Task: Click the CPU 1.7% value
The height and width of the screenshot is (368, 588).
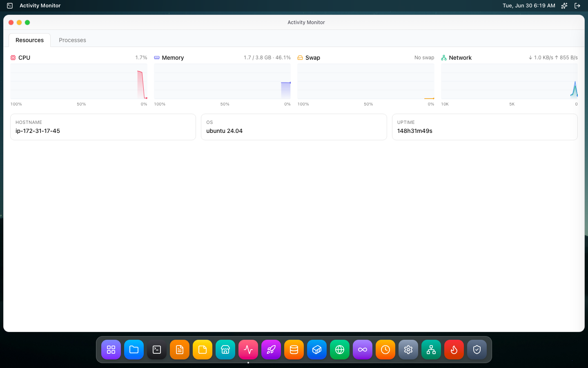Action: pos(141,58)
